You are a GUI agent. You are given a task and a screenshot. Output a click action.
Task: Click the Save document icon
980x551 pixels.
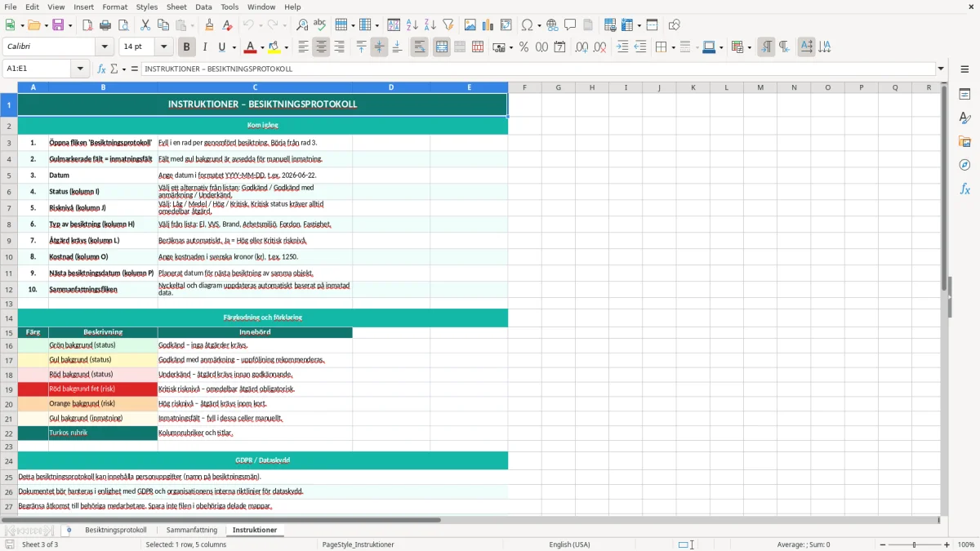(x=58, y=25)
